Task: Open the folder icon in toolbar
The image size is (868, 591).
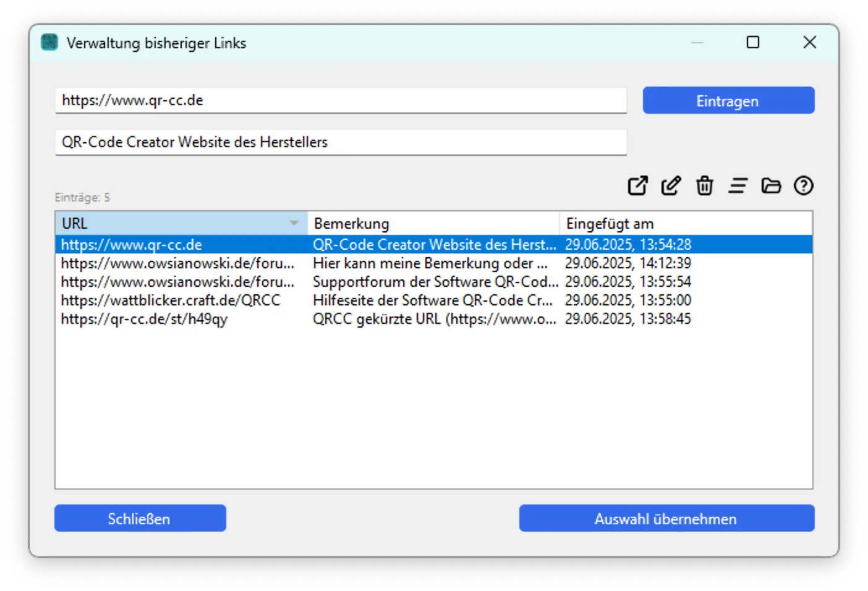Action: (771, 185)
